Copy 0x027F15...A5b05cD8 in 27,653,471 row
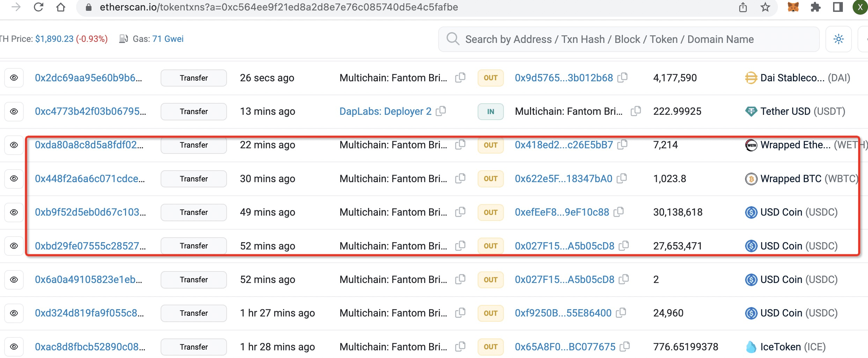The width and height of the screenshot is (868, 358). click(x=624, y=246)
